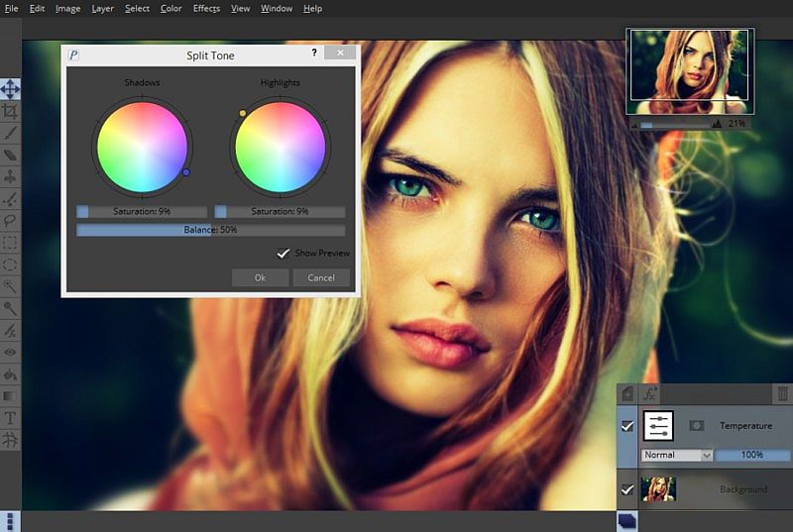Click the fx add-effect icon in layers panel
Image resolution: width=793 pixels, height=532 pixels.
point(651,394)
